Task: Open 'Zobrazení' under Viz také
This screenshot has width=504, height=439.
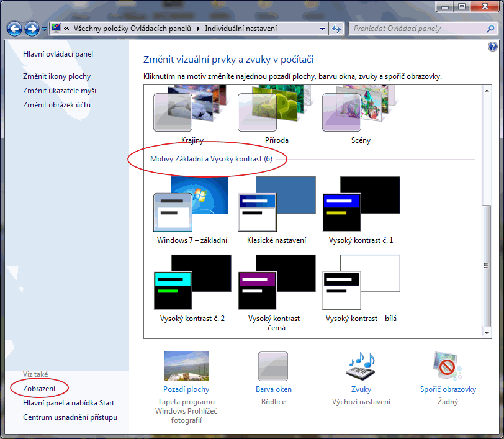Action: point(39,389)
